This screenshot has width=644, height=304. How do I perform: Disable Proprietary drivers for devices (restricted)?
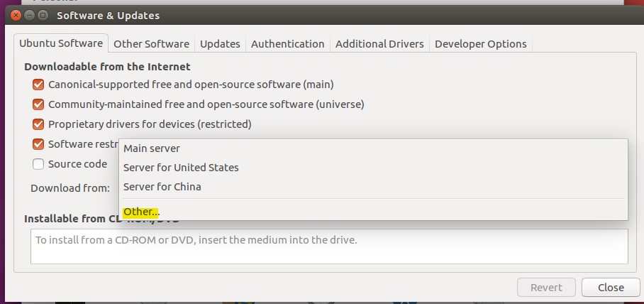click(38, 124)
